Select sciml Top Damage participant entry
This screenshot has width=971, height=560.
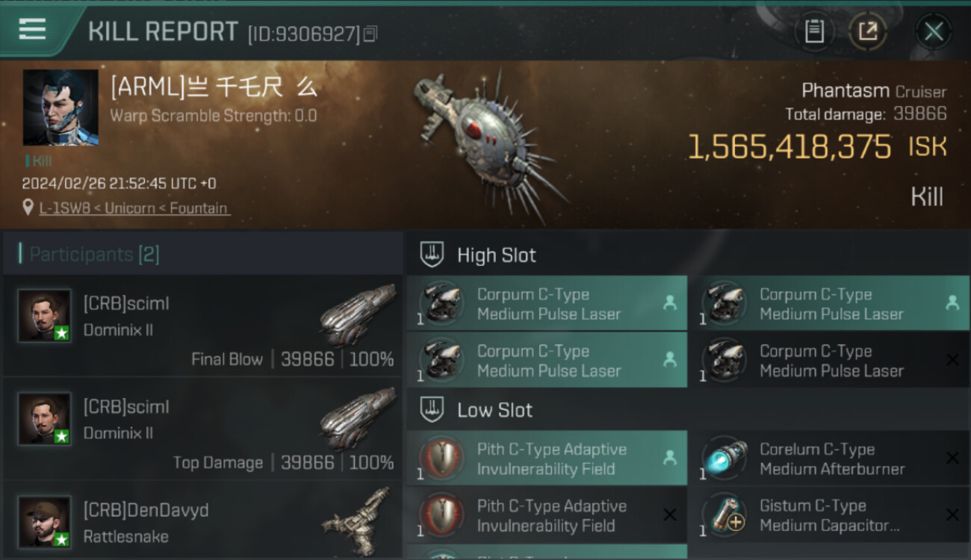point(202,429)
